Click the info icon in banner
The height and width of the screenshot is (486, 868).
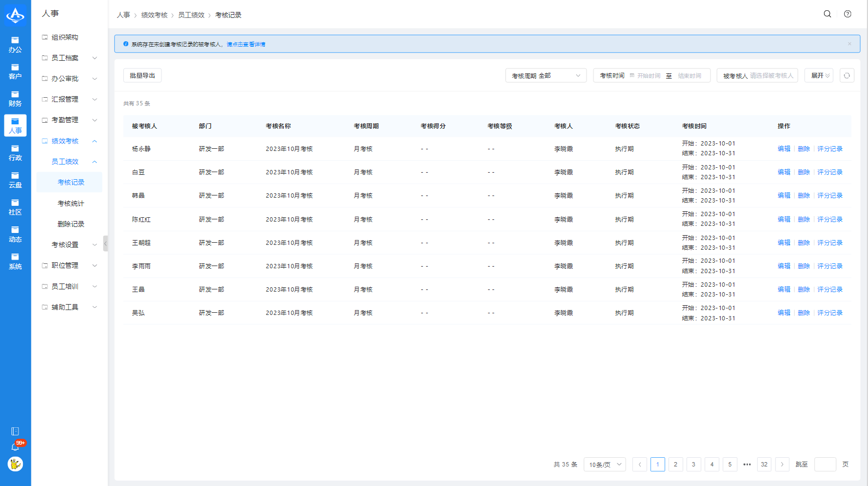coord(126,44)
